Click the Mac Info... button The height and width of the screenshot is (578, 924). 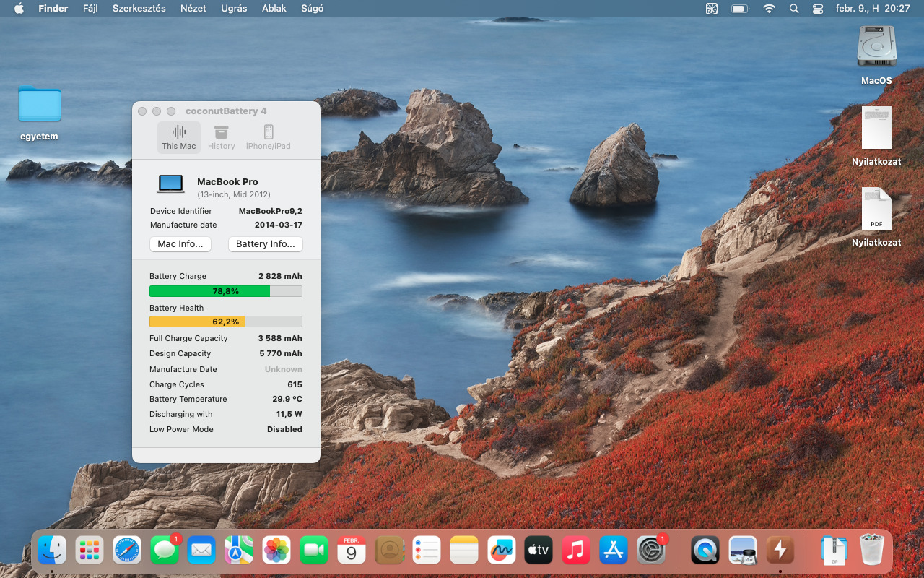pyautogui.click(x=180, y=244)
